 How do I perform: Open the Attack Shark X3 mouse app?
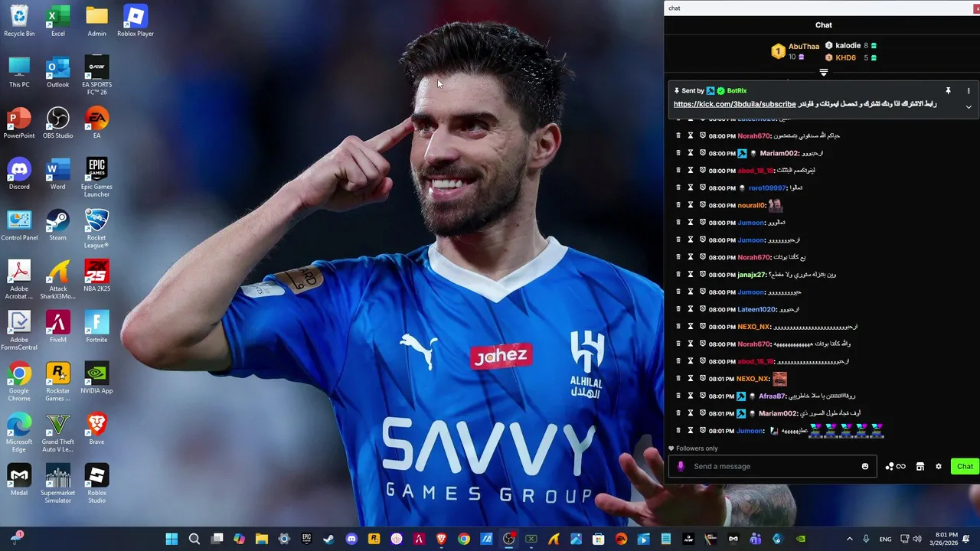point(58,279)
